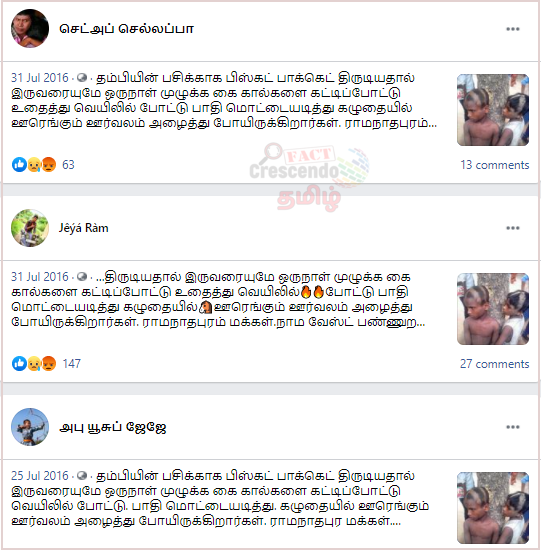Visit the Jêyá Ràm profile name link
This screenshot has height=551, width=541.
tap(84, 228)
